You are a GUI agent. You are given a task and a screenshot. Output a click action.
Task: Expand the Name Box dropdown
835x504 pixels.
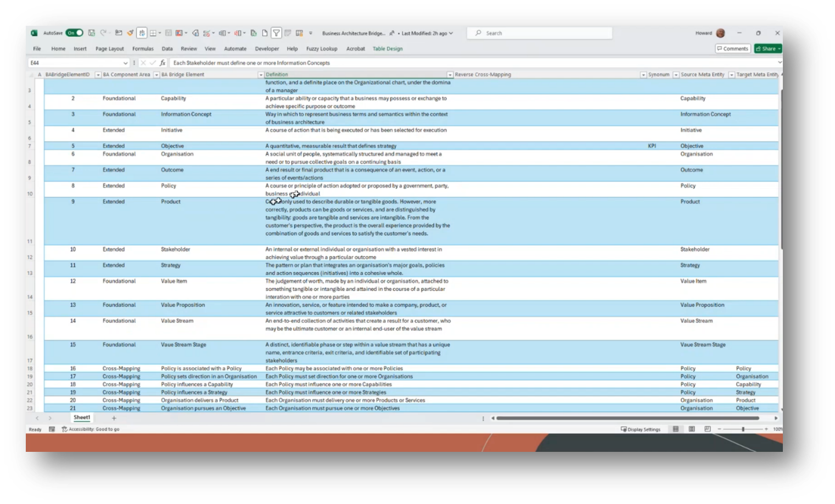pos(125,63)
